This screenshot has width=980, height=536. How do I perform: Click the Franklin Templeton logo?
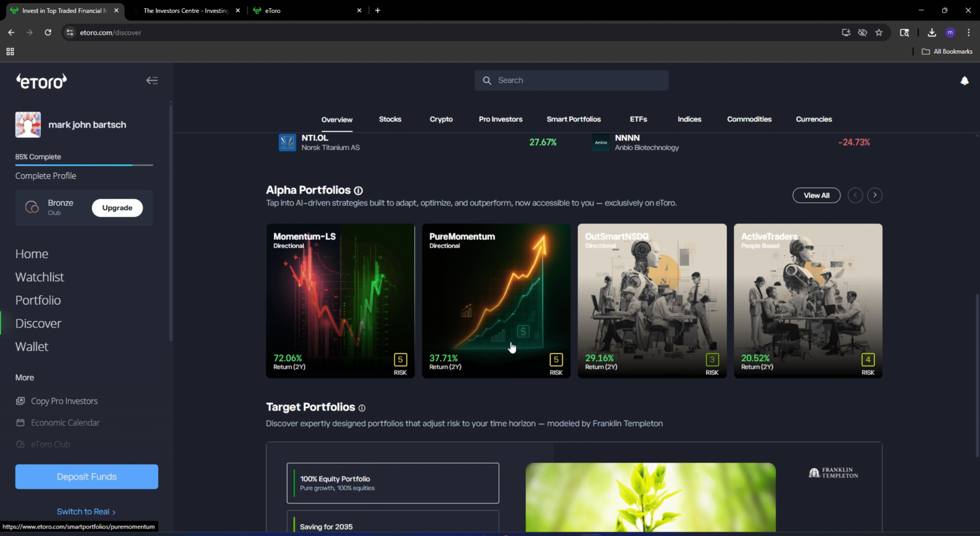[x=833, y=473]
